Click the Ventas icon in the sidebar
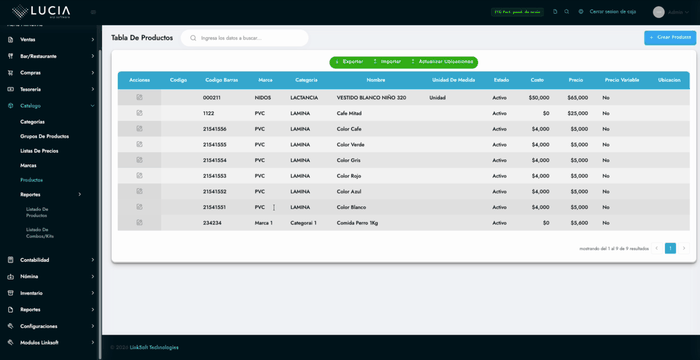Image resolution: width=700 pixels, height=360 pixels. 11,40
